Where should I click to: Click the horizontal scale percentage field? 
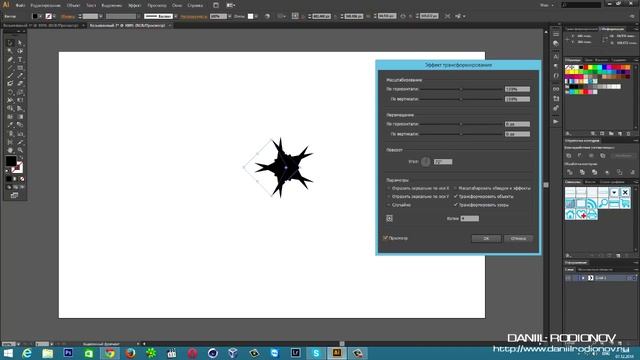[x=518, y=89]
